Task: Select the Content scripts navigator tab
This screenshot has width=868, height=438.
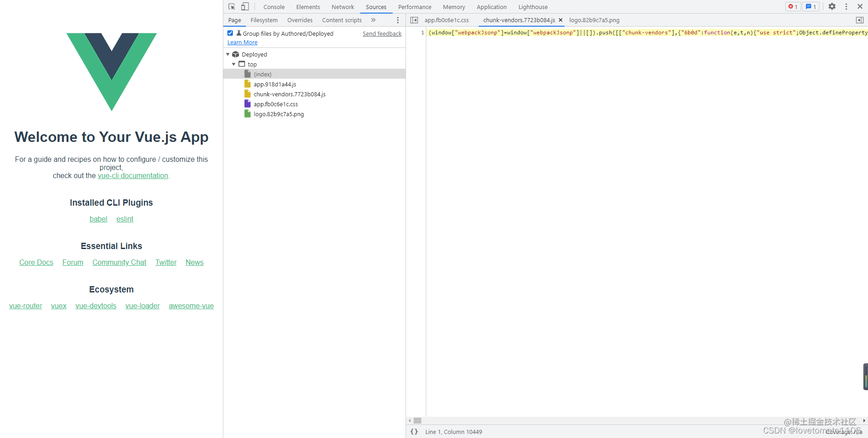Action: click(x=342, y=20)
